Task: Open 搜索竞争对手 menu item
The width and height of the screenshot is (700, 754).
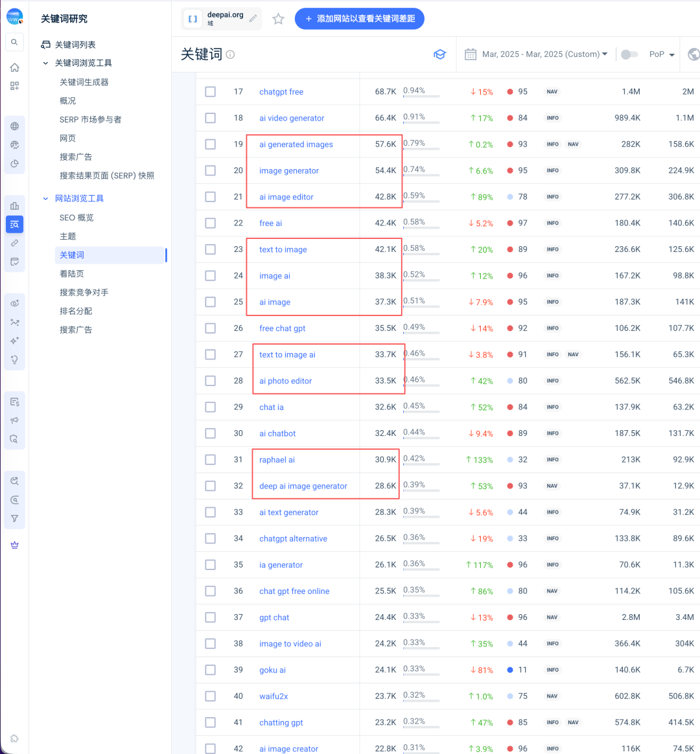Action: [x=84, y=293]
